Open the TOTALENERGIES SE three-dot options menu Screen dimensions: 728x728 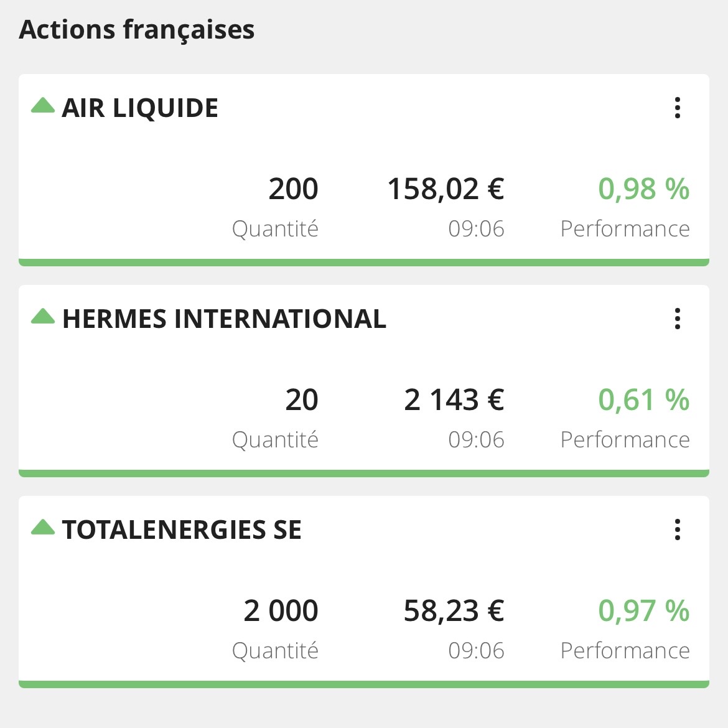point(678,530)
